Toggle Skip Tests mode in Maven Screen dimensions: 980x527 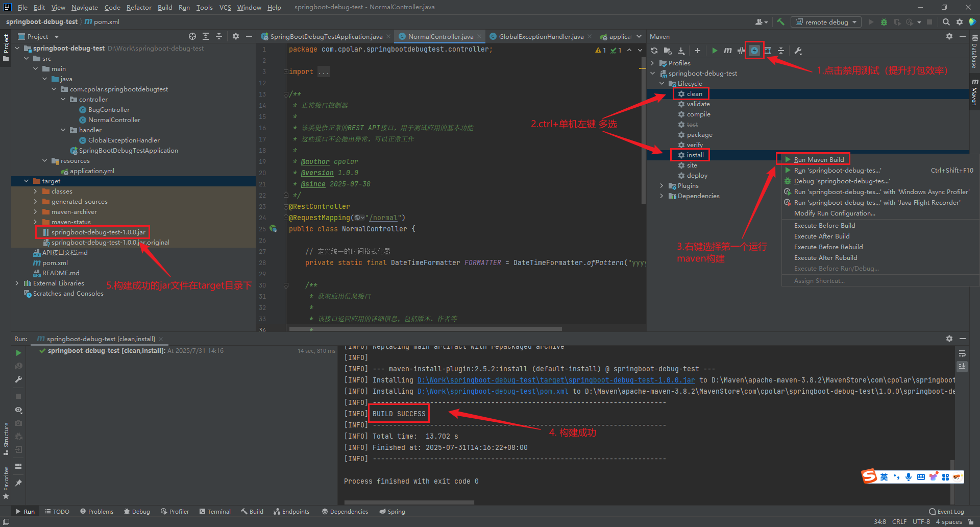[x=754, y=51]
